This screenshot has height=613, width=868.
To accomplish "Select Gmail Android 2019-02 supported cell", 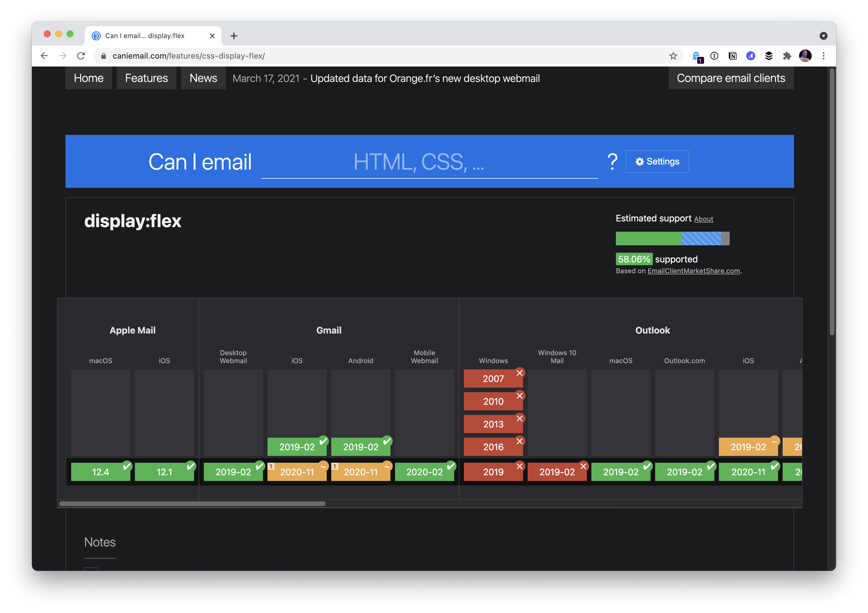I will coord(361,447).
